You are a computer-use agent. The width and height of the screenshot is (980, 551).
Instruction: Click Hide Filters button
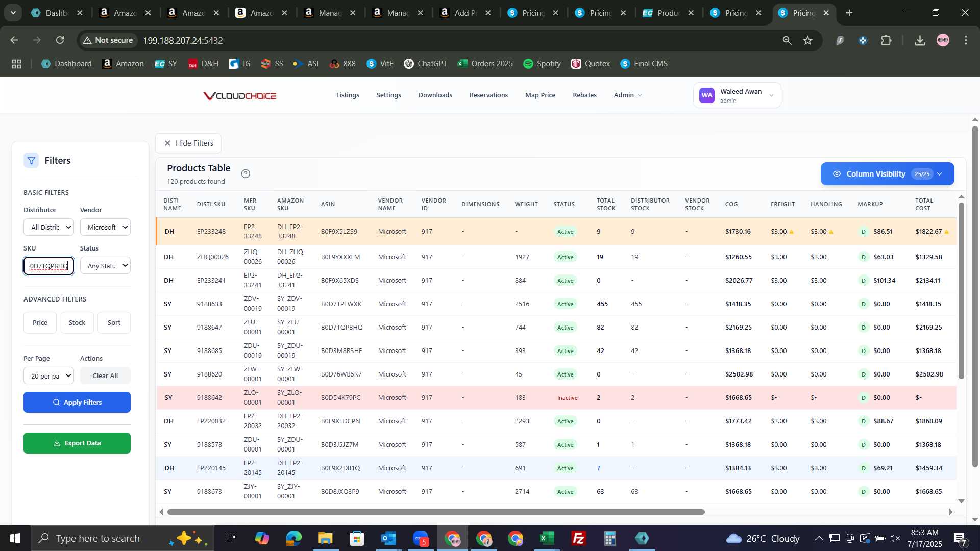pos(188,143)
